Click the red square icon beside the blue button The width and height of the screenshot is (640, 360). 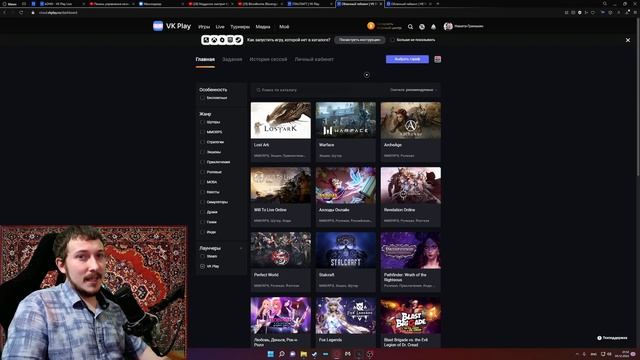pos(438,59)
